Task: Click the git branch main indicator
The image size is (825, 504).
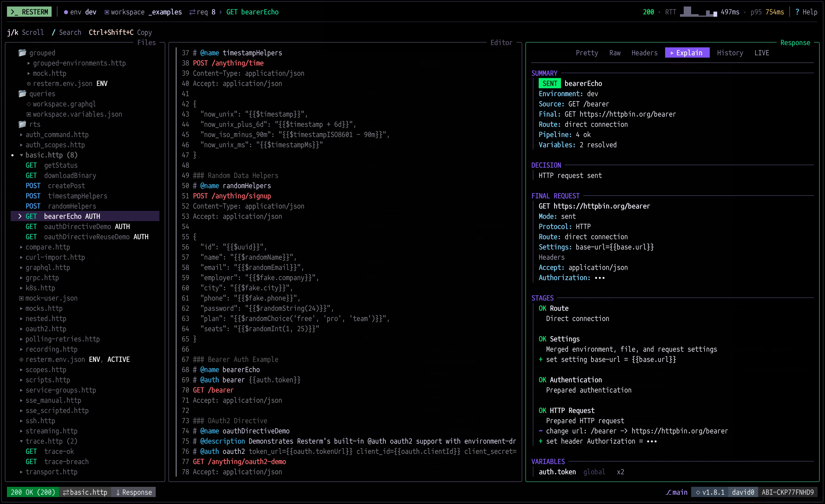Action: pyautogui.click(x=677, y=492)
